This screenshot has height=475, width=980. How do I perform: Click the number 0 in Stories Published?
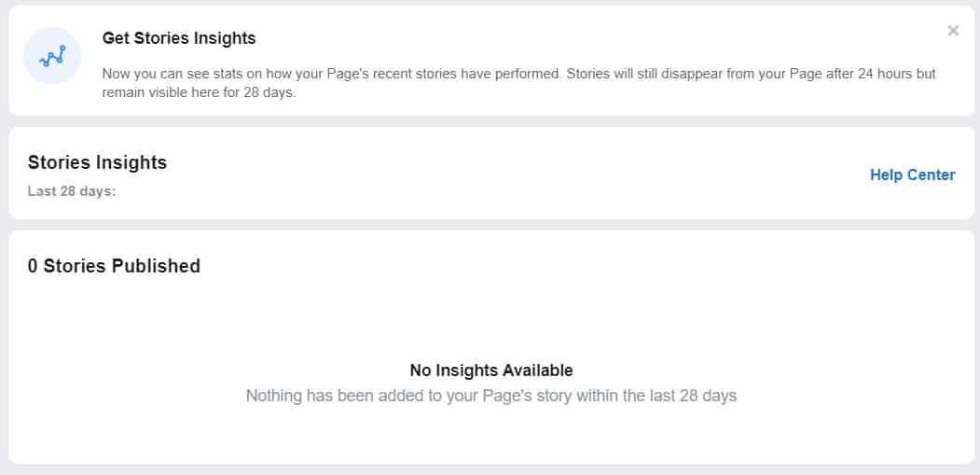click(x=33, y=266)
